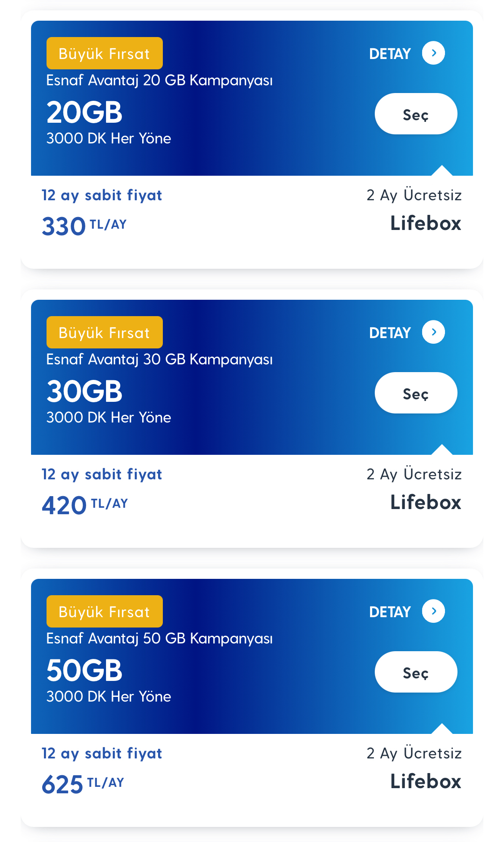Open detail arrow icon for 30GB plan

click(433, 332)
